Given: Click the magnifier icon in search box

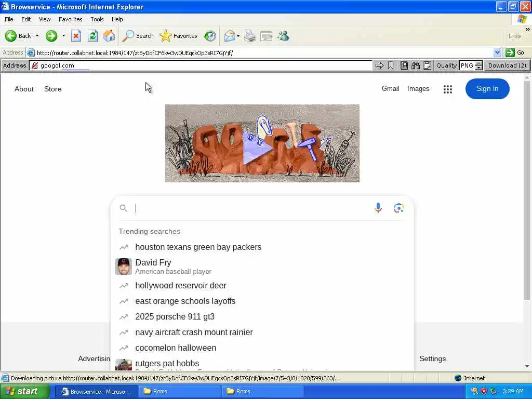Looking at the screenshot, I should click(124, 208).
